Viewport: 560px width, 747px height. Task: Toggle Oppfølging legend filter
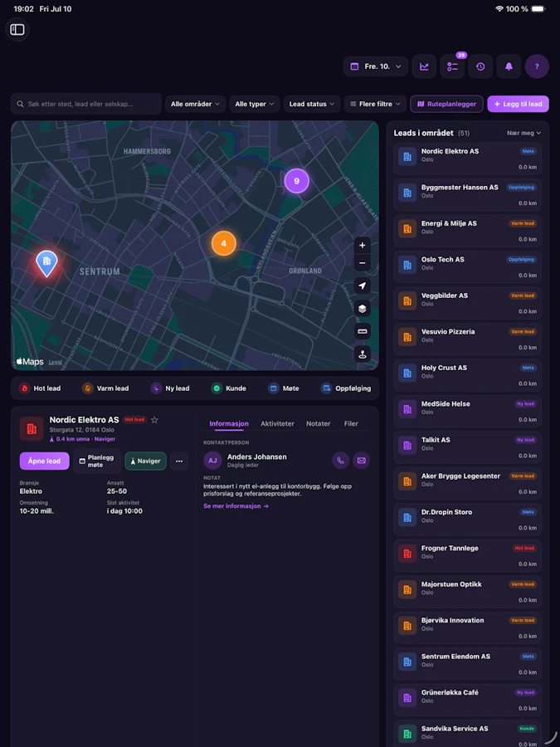346,388
